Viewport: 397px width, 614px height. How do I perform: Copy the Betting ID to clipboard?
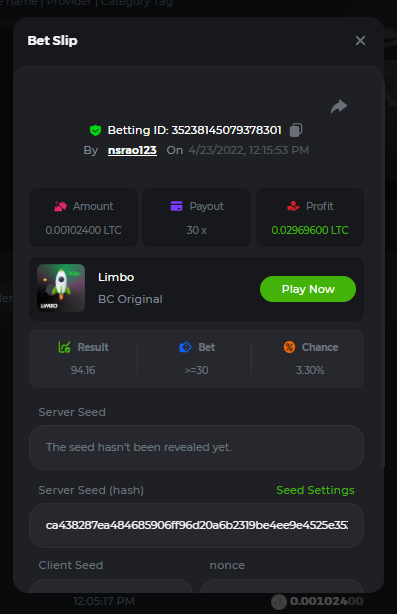click(296, 130)
